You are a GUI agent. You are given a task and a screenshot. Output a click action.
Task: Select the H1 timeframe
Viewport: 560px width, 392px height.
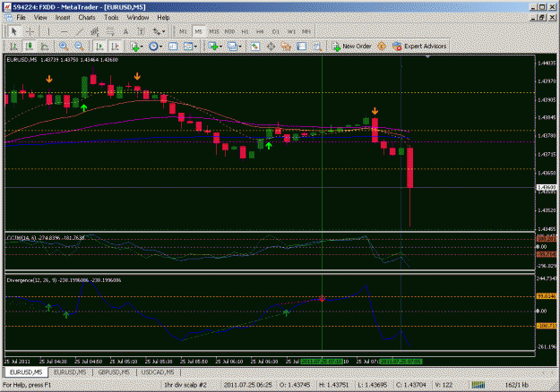(x=245, y=31)
